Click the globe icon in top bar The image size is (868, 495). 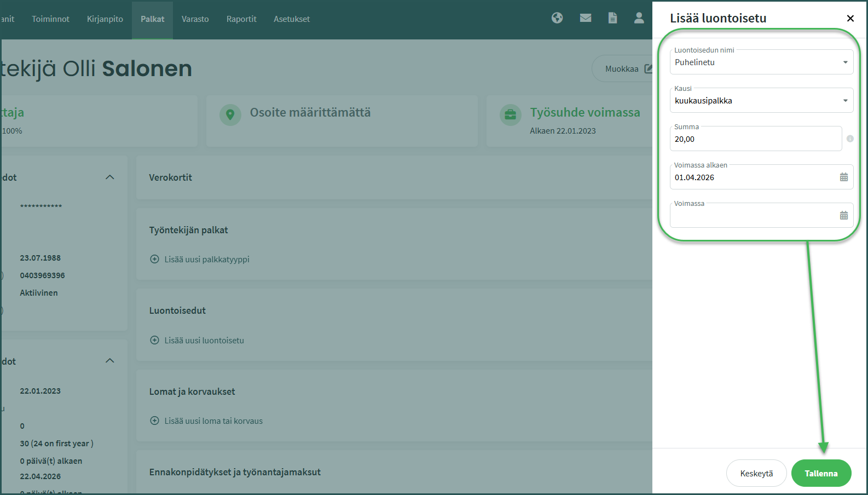557,18
